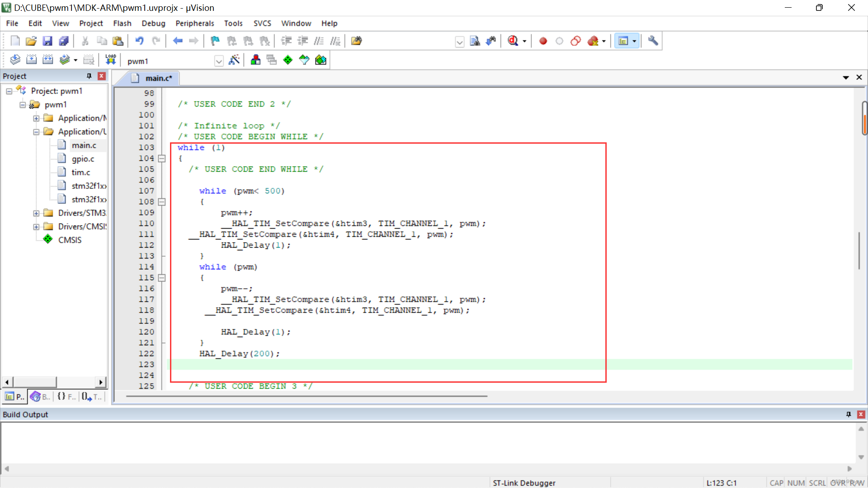This screenshot has width=868, height=488.
Task: Open the Project menu
Action: coord(91,23)
